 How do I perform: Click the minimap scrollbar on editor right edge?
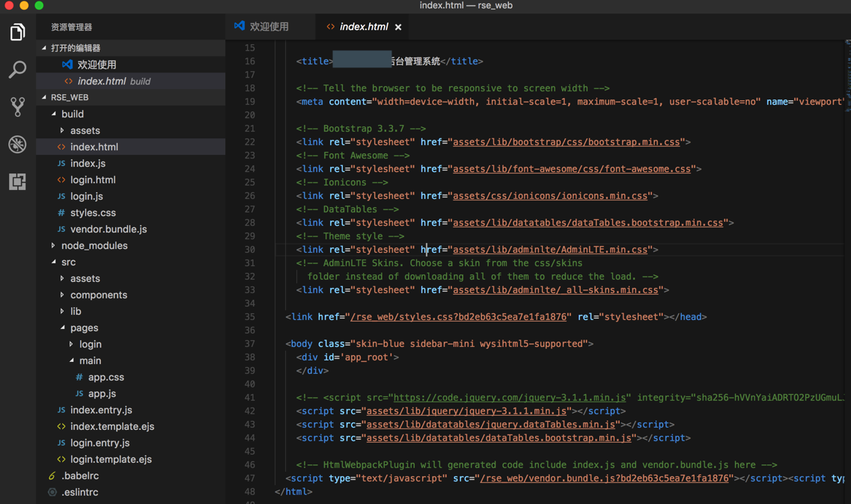coord(847,75)
